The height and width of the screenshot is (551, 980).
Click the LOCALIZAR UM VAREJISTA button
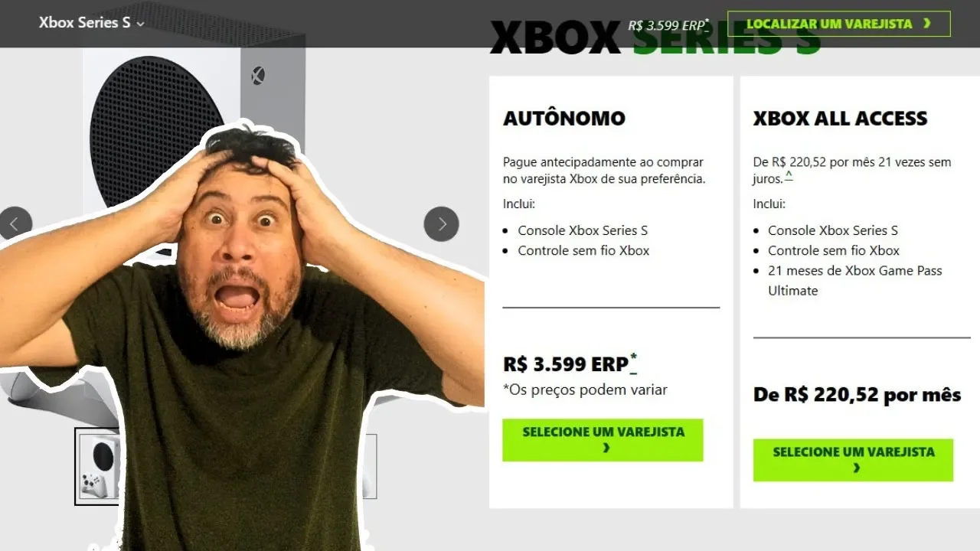838,24
